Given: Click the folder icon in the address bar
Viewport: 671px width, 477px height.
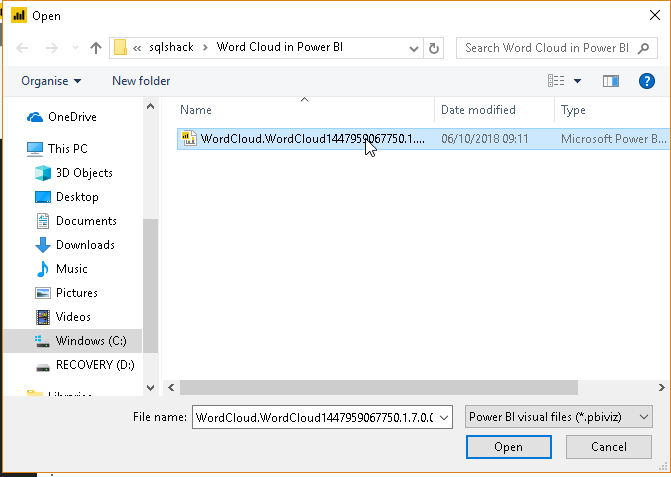Looking at the screenshot, I should click(120, 47).
